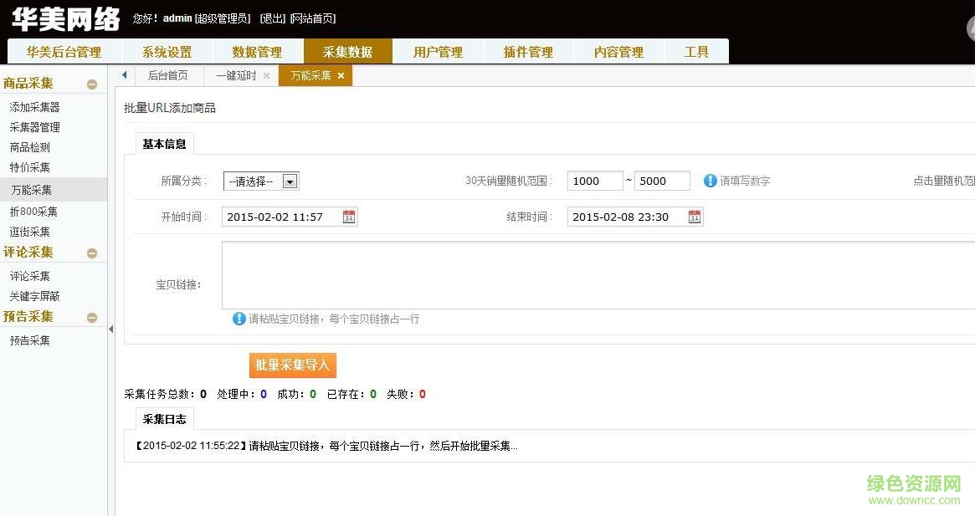This screenshot has width=980, height=516.
Task: Close the 万能采集 tab
Action: pyautogui.click(x=341, y=76)
